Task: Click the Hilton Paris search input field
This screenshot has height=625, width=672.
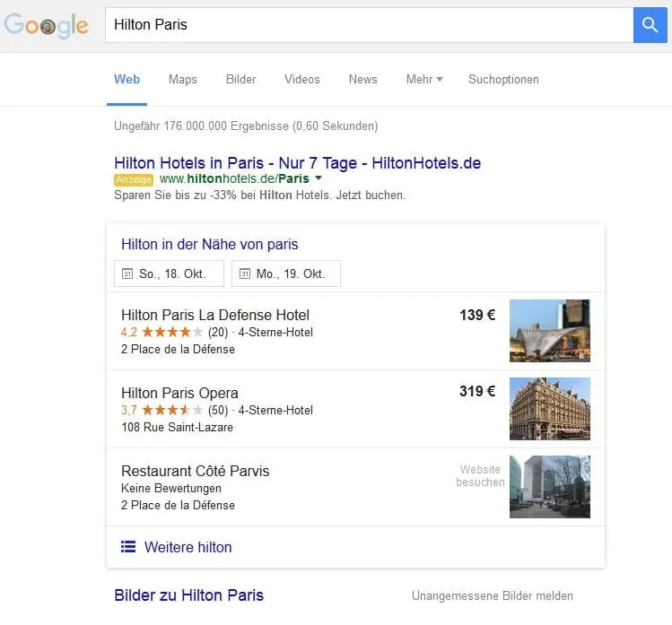Action: 368,25
